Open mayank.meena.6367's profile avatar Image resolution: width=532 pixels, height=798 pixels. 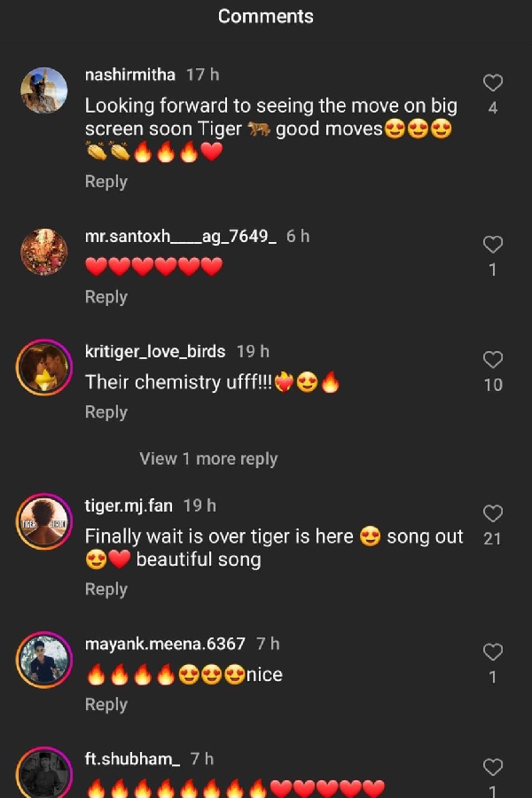coord(43,660)
